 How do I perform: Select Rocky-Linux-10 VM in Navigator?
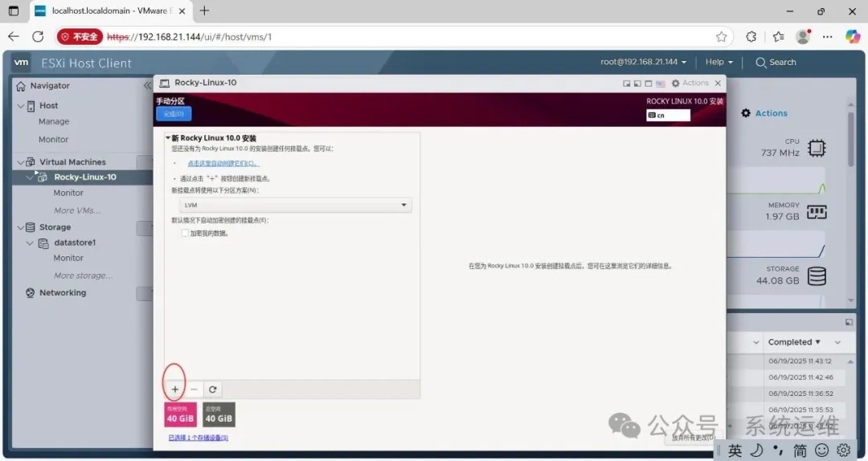[x=85, y=177]
